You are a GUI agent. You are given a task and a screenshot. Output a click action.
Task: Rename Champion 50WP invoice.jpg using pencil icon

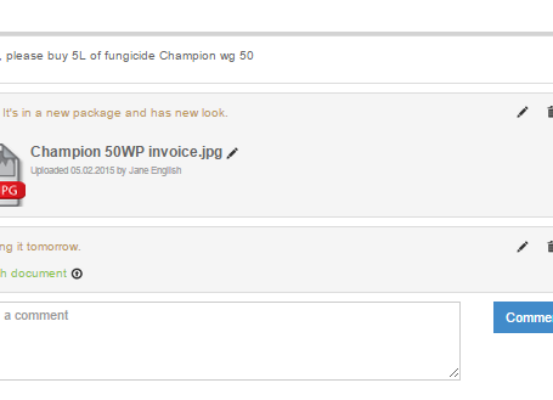click(x=232, y=153)
